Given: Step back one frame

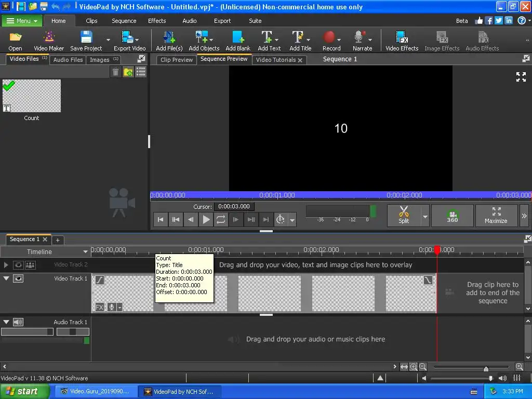Looking at the screenshot, I should click(x=191, y=220).
